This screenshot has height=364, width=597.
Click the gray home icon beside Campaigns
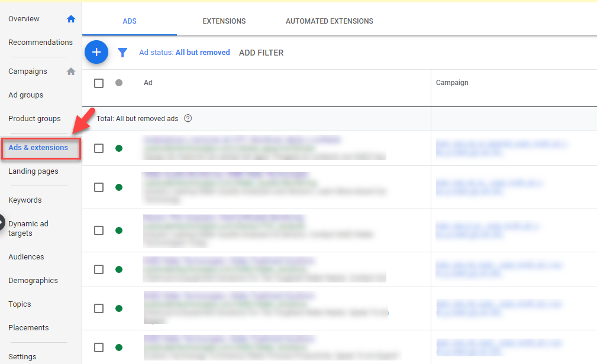tap(71, 71)
